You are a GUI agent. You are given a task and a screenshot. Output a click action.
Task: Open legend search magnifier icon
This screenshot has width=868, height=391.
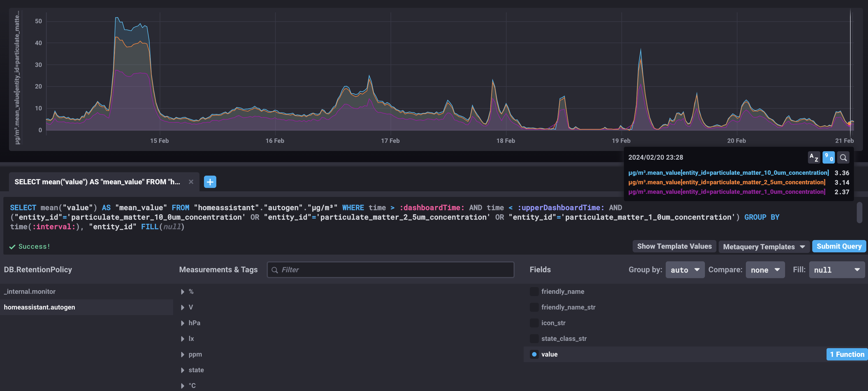(x=843, y=157)
